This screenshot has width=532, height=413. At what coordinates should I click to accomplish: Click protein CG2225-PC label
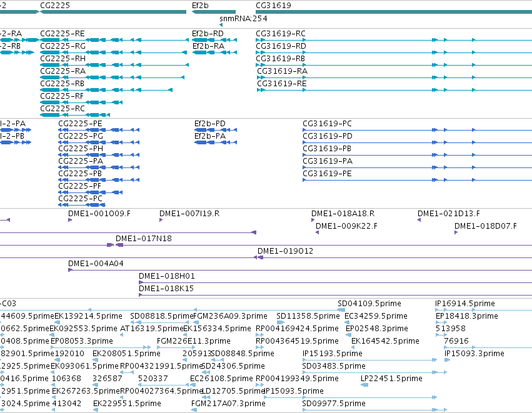pyautogui.click(x=80, y=199)
